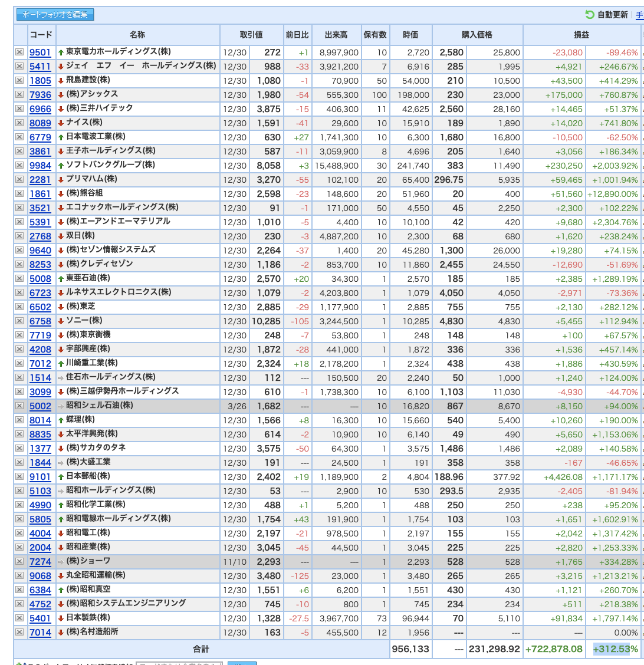Viewport: 644px width, 665px height.
Task: Open stock code 9101 link
Action: pyautogui.click(x=40, y=477)
